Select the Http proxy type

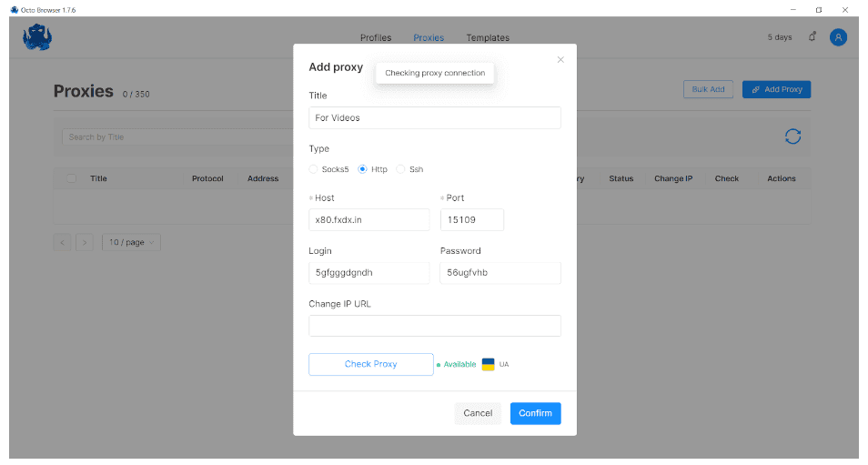pos(363,169)
